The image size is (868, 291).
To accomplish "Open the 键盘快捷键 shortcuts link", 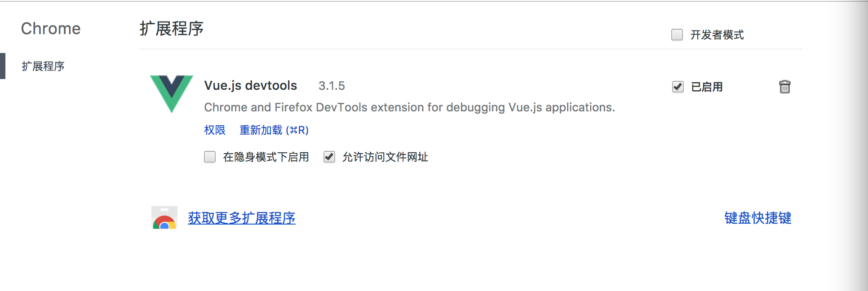I will click(758, 218).
